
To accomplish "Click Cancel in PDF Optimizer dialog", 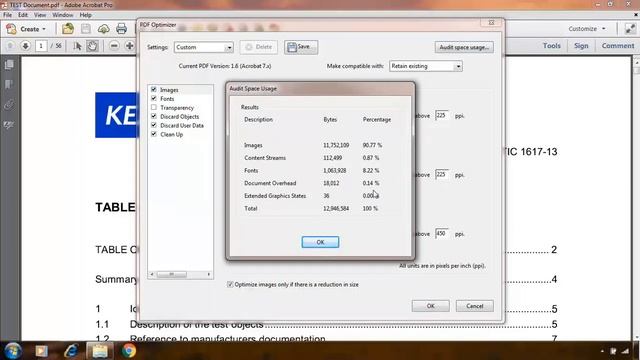I will coord(475,306).
